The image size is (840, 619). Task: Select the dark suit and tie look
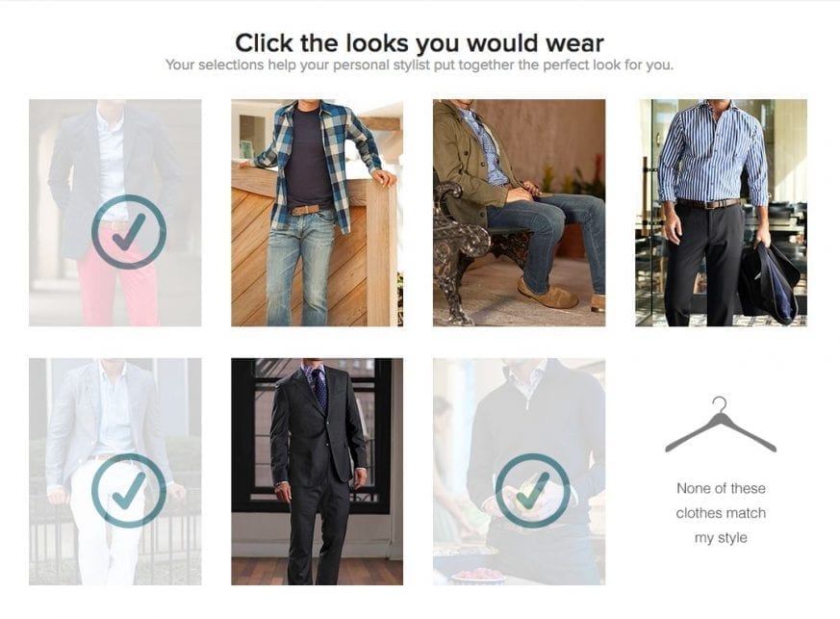tap(318, 472)
